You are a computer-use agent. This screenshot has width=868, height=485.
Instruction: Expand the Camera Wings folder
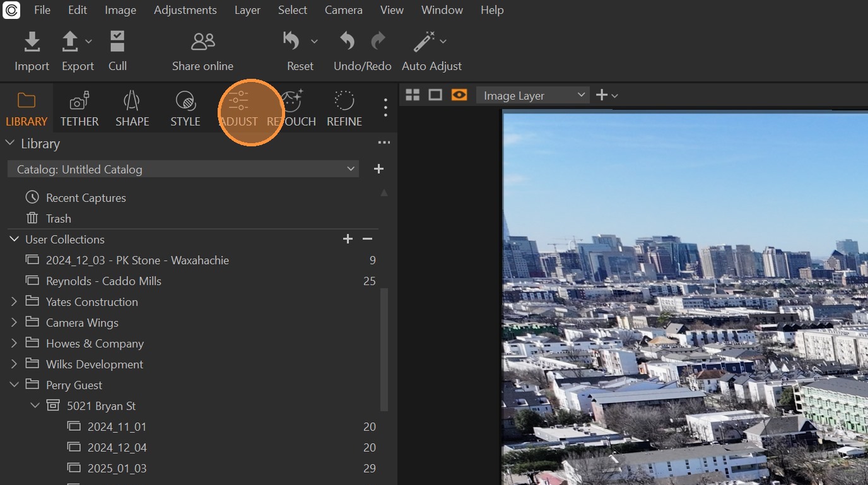coord(14,322)
